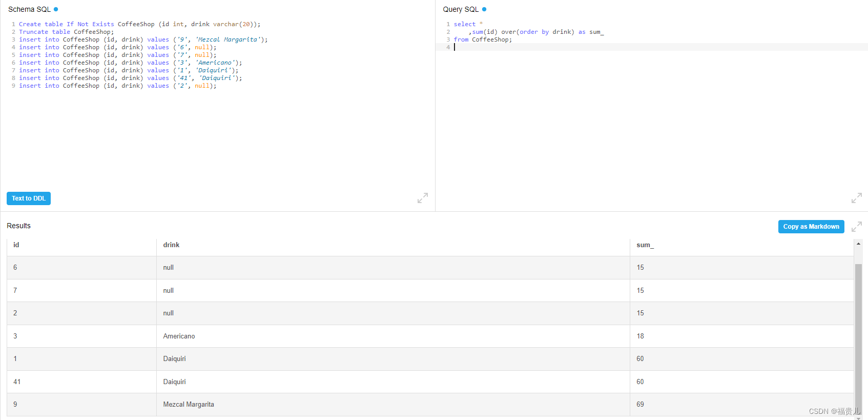Click the 'Truncate table CoffeeShop' schema line

tap(67, 32)
